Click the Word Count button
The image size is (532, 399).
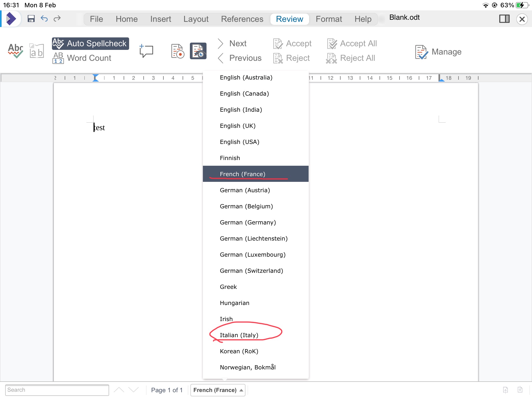(82, 58)
